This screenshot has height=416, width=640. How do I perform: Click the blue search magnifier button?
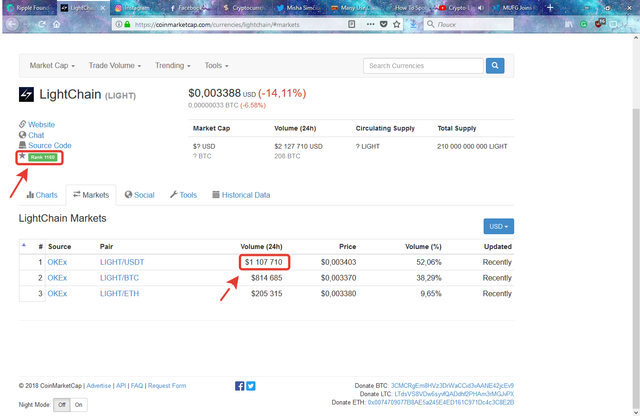[495, 66]
